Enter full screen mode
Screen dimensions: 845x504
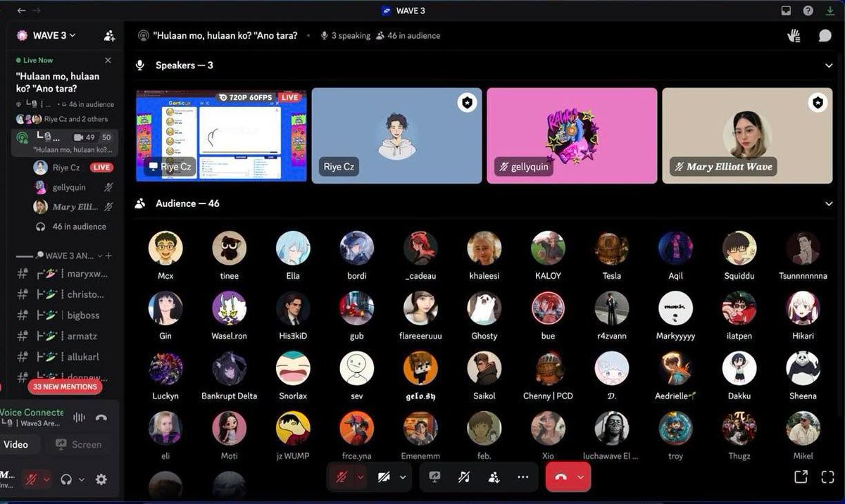[828, 477]
